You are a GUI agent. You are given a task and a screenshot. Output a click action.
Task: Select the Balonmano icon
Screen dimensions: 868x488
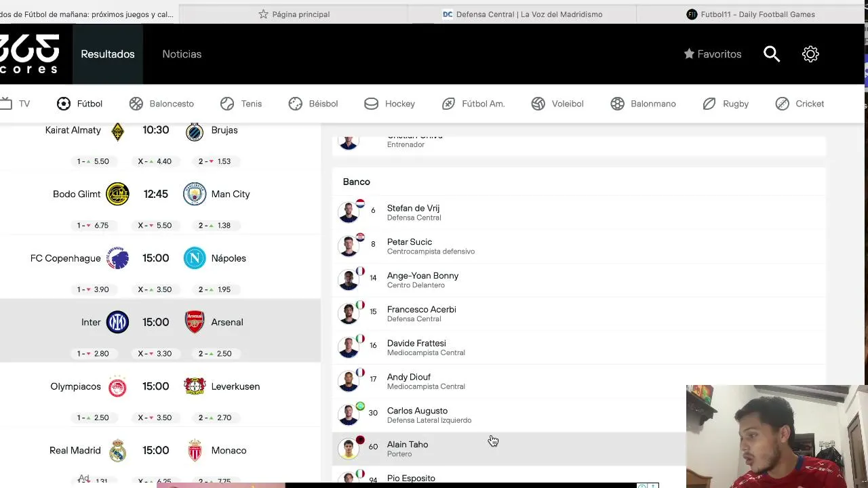coord(617,104)
